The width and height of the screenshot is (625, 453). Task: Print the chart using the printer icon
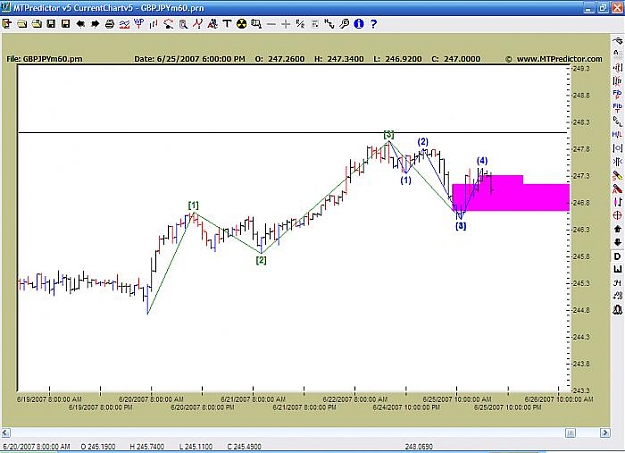tap(110, 24)
